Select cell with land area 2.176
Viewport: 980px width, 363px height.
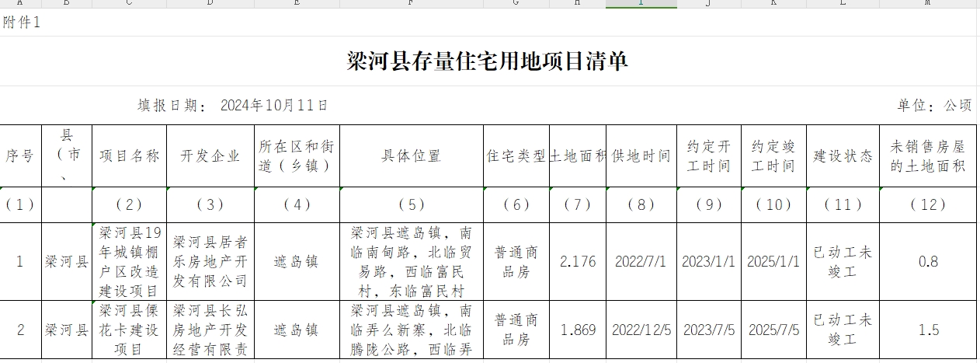tap(578, 261)
